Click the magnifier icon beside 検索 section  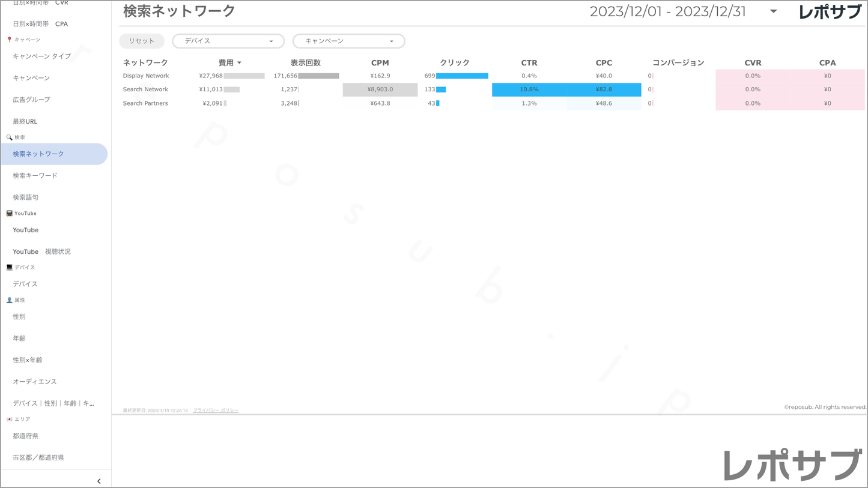9,137
